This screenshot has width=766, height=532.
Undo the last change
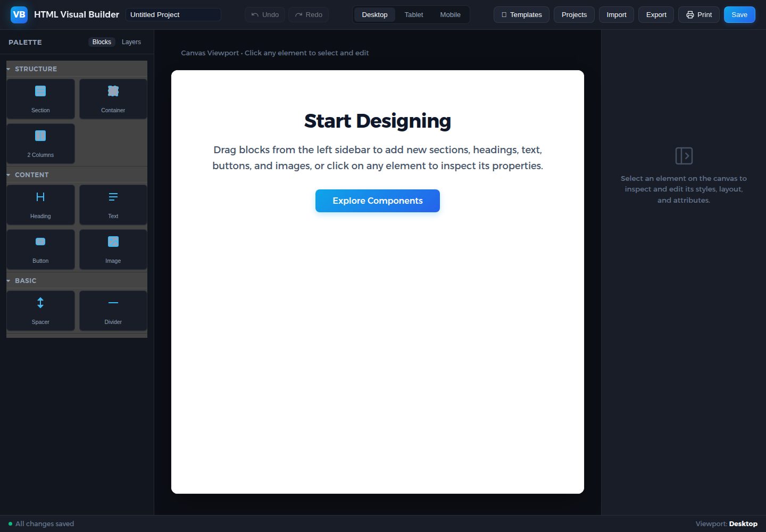[x=265, y=15]
